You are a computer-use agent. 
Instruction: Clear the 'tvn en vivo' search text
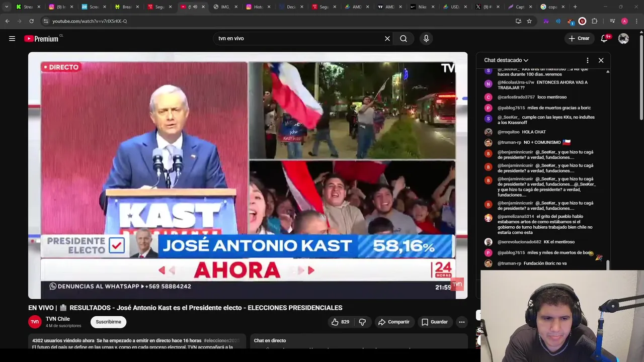(387, 38)
